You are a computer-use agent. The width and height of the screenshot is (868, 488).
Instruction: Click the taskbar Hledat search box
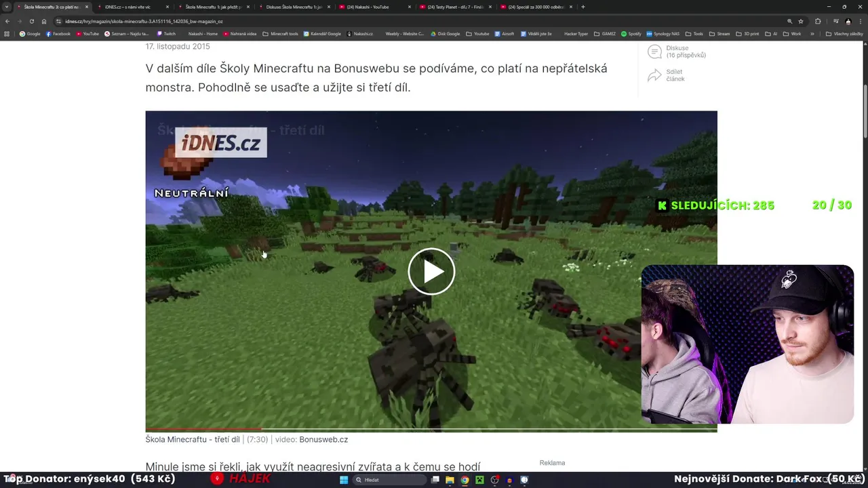coord(389,480)
